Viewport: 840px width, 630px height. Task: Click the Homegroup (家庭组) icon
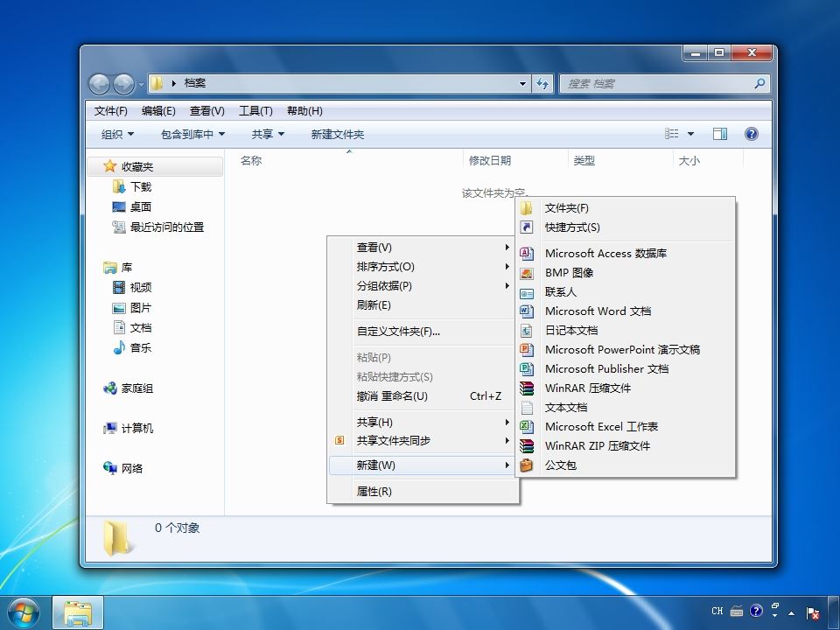[x=110, y=388]
